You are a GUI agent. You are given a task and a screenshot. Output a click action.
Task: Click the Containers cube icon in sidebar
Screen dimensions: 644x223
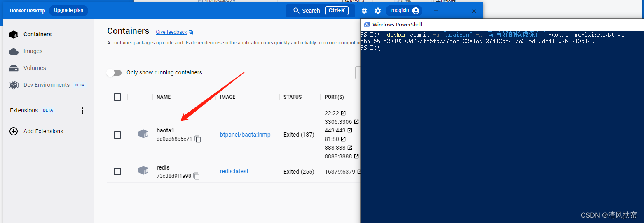click(x=14, y=34)
